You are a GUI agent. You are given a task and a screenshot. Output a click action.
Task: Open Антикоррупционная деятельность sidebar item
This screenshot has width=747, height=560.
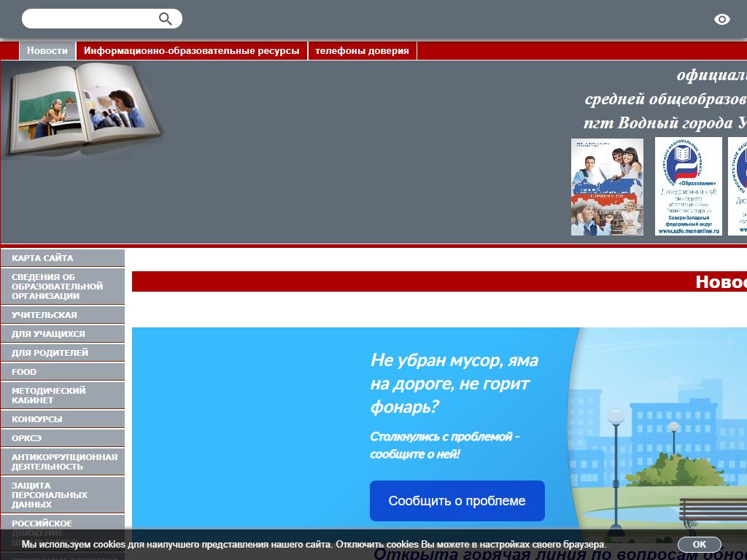click(63, 462)
